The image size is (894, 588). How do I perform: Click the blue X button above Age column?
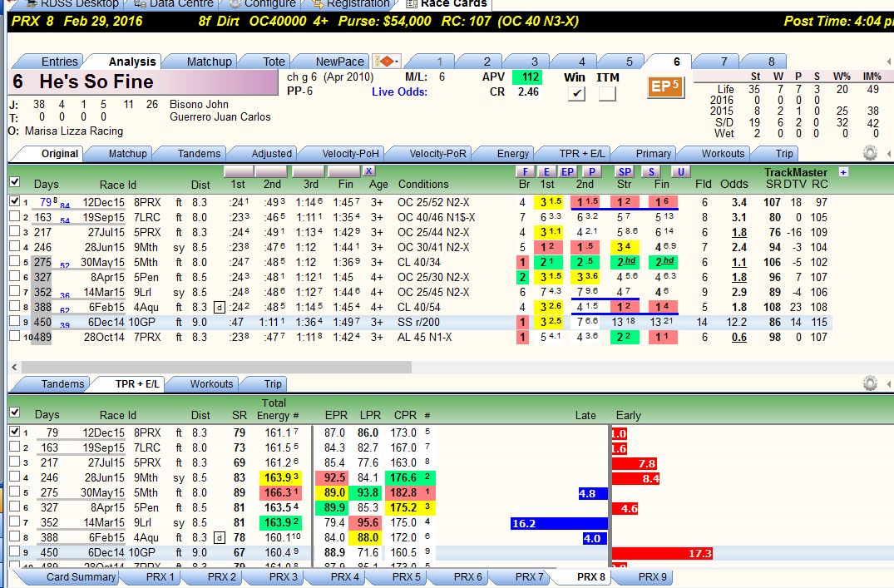369,171
